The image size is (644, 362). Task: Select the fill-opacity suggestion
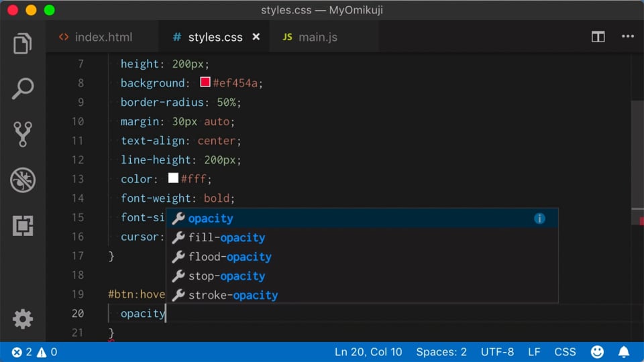click(226, 237)
